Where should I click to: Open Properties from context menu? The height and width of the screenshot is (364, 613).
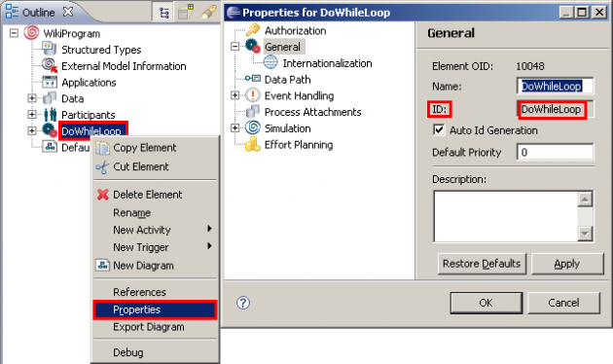pos(156,309)
